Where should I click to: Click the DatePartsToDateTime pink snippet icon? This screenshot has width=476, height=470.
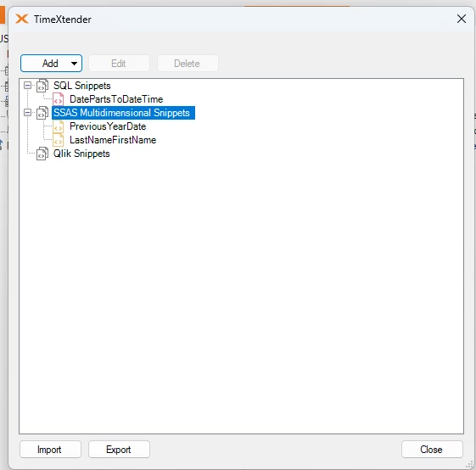58,99
